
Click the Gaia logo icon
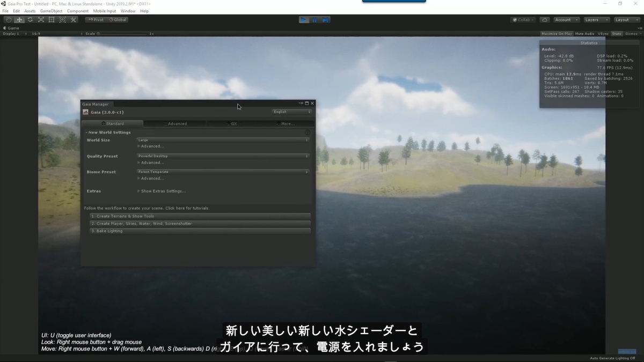pos(85,112)
